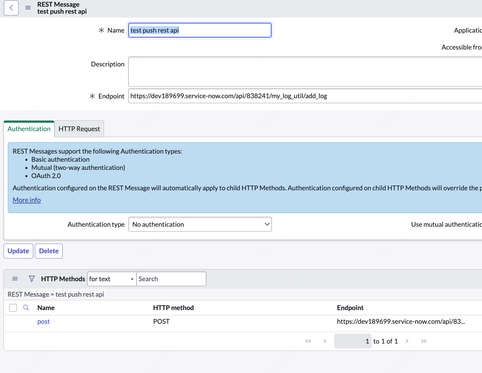
Task: Click the 'REST Message = test push rest api' breadcrumb
Action: click(x=56, y=294)
